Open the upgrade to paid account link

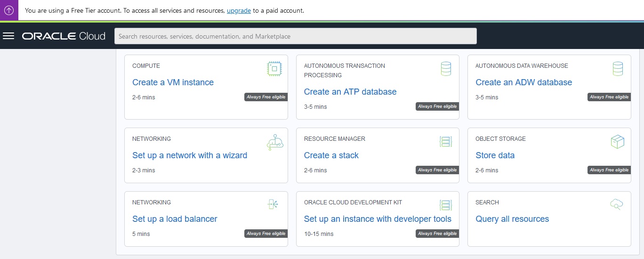[239, 10]
